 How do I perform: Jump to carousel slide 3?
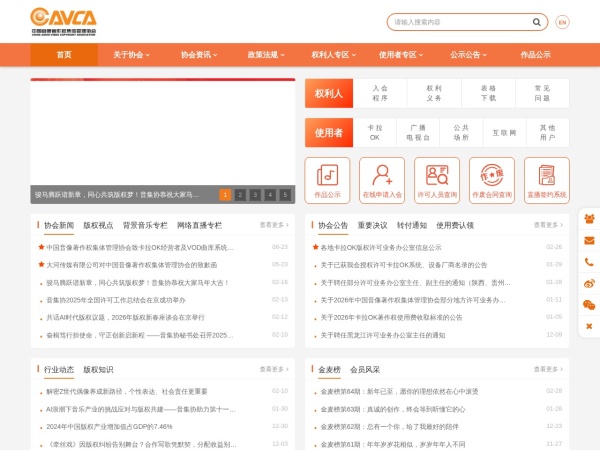255,194
